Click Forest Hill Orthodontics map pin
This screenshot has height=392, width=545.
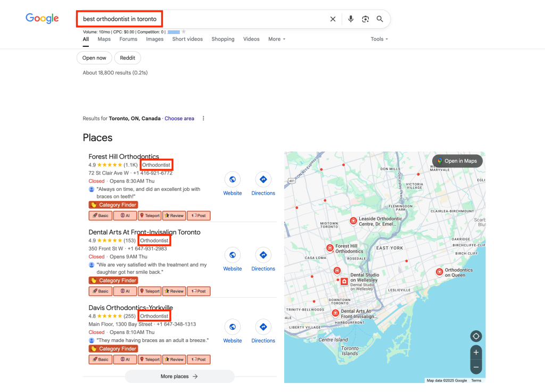[x=330, y=248]
